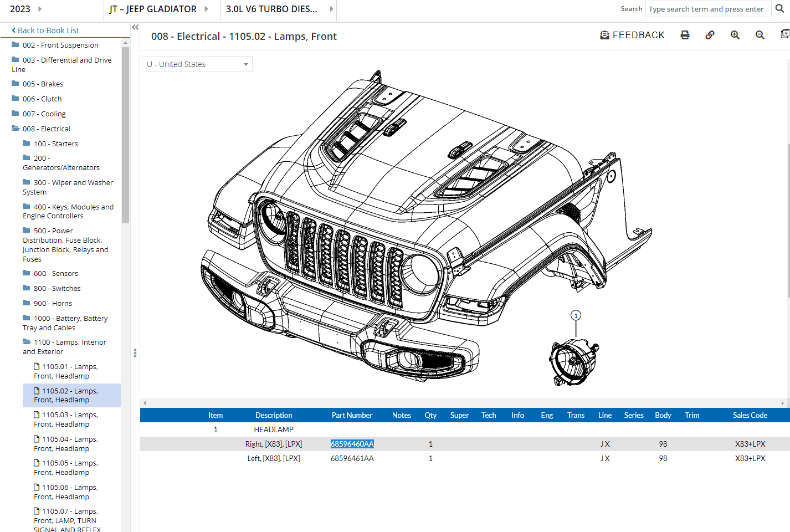Sort by the Item column header
Viewport: 790px width, 532px height.
pos(216,415)
